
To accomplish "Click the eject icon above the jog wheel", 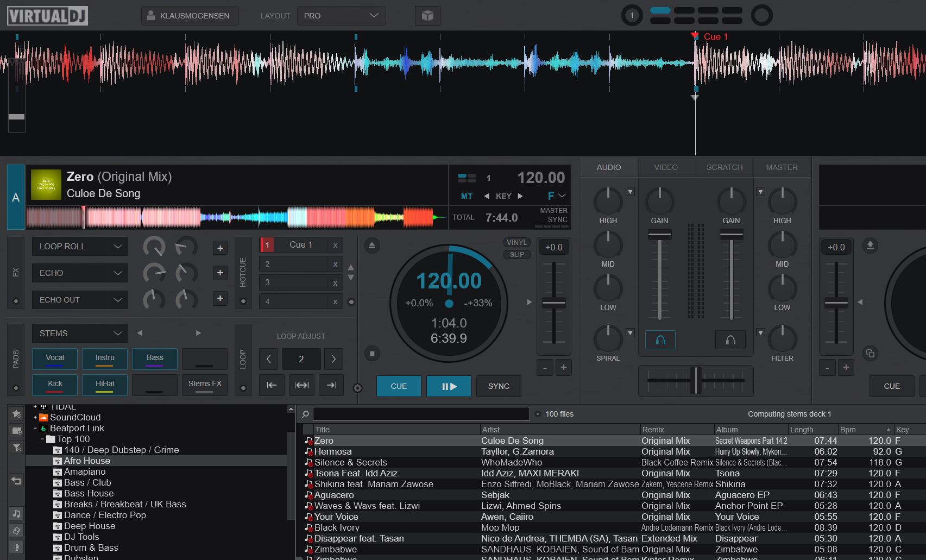I will tap(372, 246).
